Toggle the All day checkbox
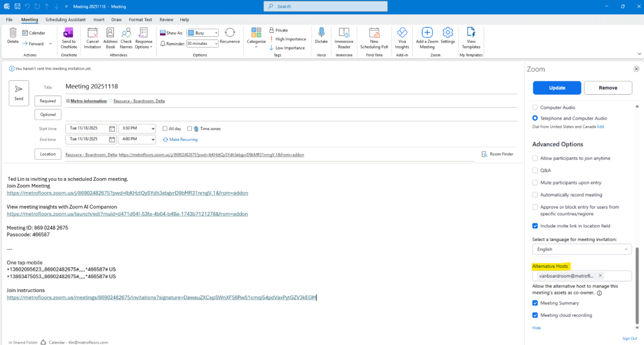The image size is (644, 345). coord(165,129)
